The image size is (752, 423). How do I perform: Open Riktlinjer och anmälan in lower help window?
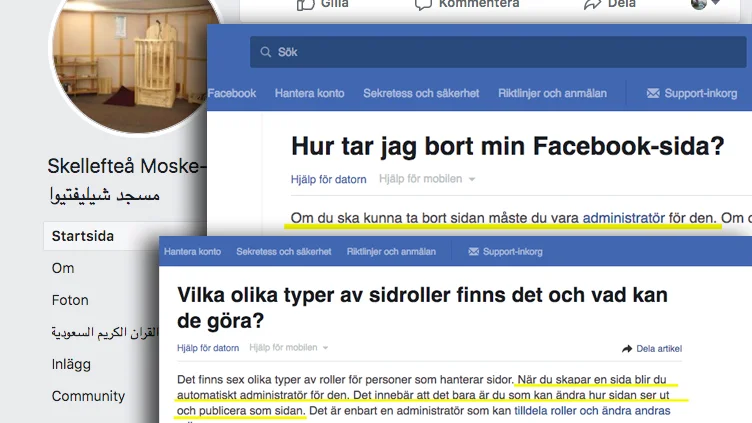(x=391, y=251)
